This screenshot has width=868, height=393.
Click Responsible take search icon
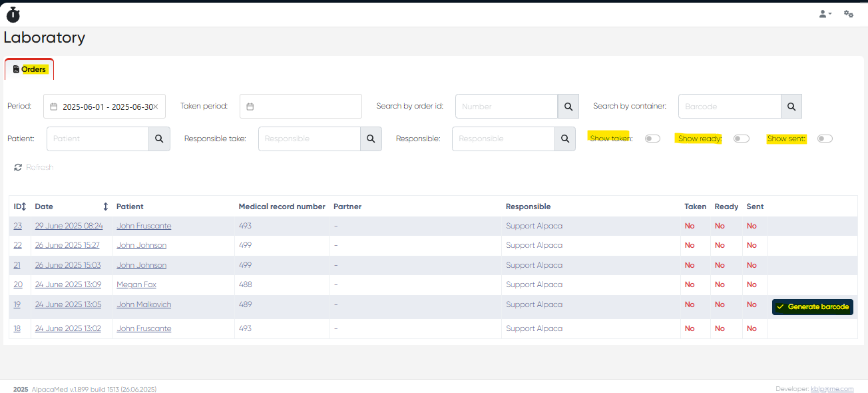371,139
